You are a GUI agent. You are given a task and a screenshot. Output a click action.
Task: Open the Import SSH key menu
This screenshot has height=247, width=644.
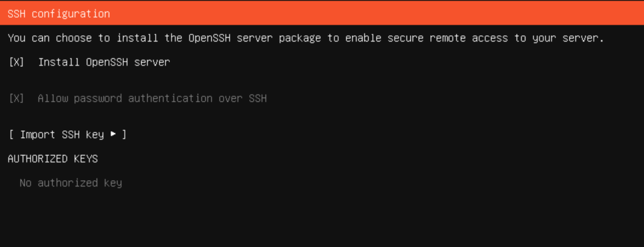pyautogui.click(x=67, y=135)
